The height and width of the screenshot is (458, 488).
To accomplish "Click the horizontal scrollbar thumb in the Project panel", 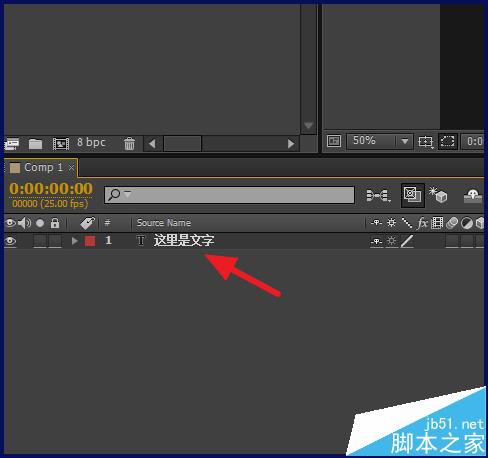I will 183,144.
